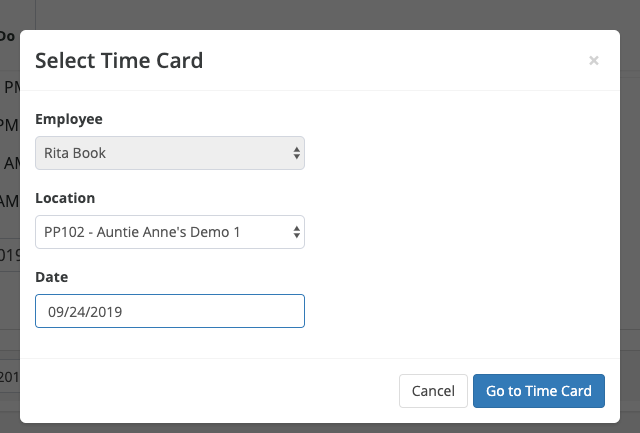Screen dimensions: 640x433
Task: Close the Select Time Card dialog
Action: coord(594,61)
